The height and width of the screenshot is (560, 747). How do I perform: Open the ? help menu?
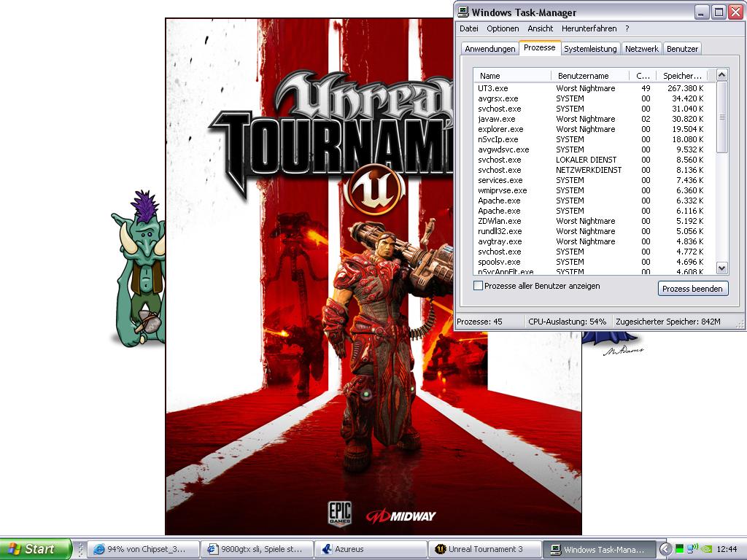[627, 28]
